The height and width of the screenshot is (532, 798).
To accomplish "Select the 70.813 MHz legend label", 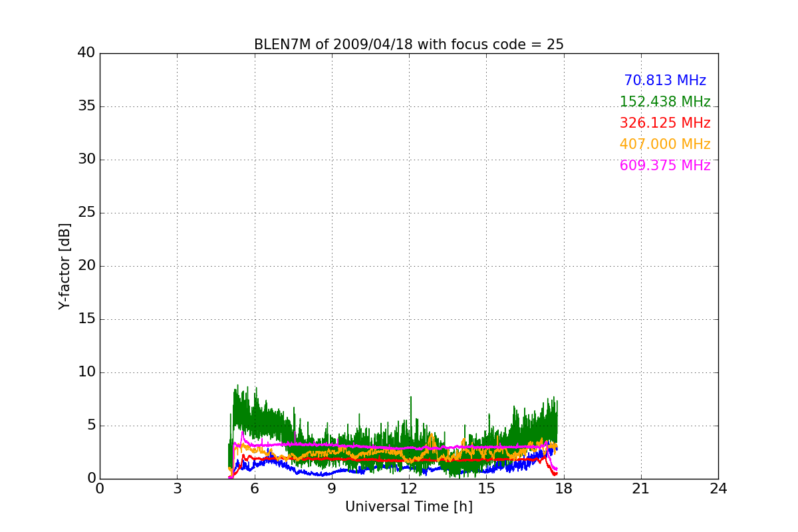I will pyautogui.click(x=665, y=80).
